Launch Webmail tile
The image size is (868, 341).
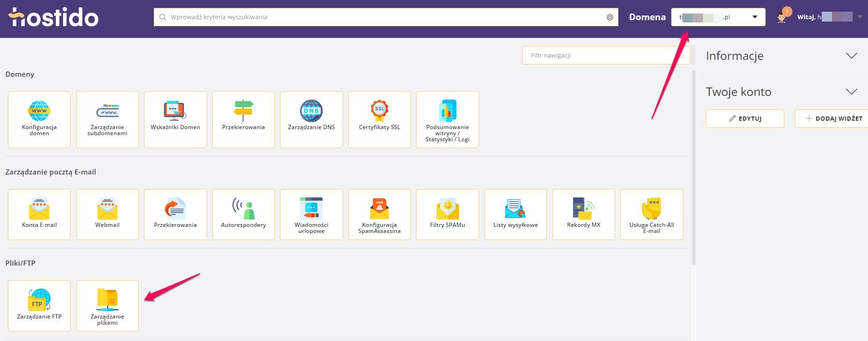108,214
